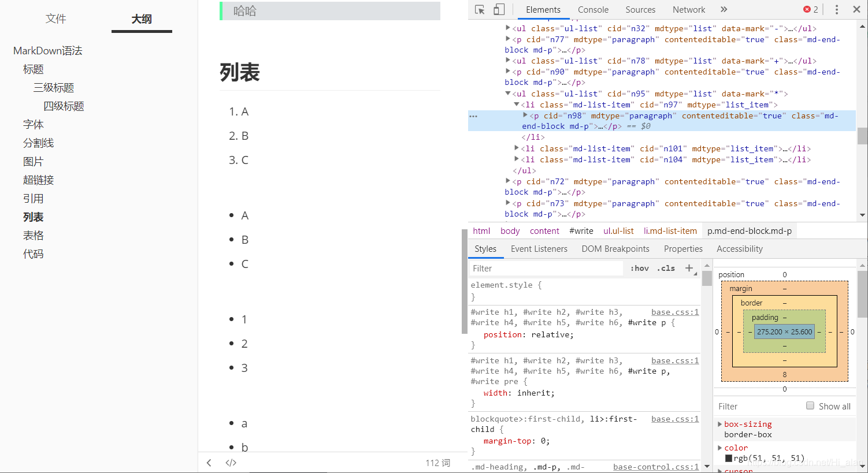Click ellipsis beside selected DOM node
This screenshot has height=473, width=868.
pyautogui.click(x=473, y=116)
